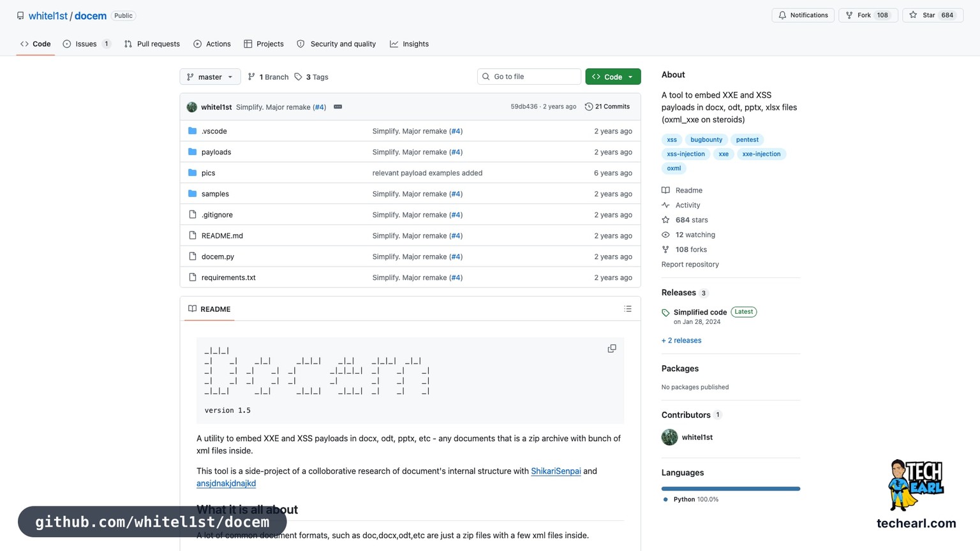Star the docem repository
Viewport: 980px width, 551px height.
932,15
